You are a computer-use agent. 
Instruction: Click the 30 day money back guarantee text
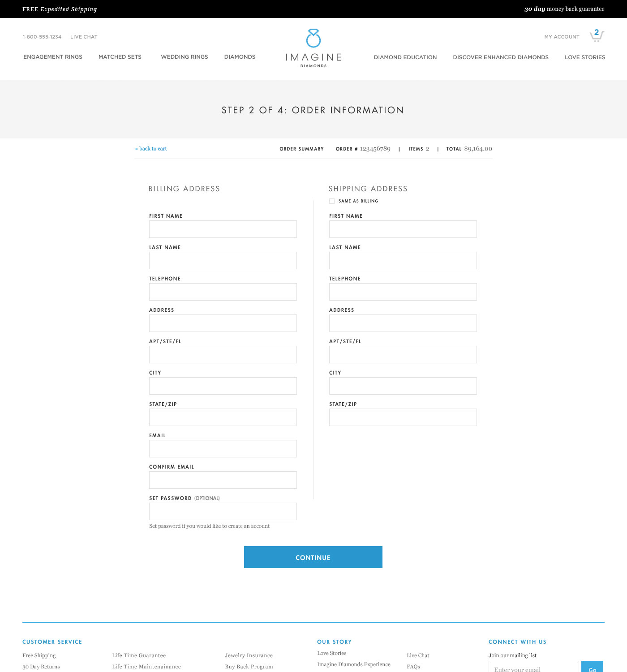pyautogui.click(x=564, y=9)
